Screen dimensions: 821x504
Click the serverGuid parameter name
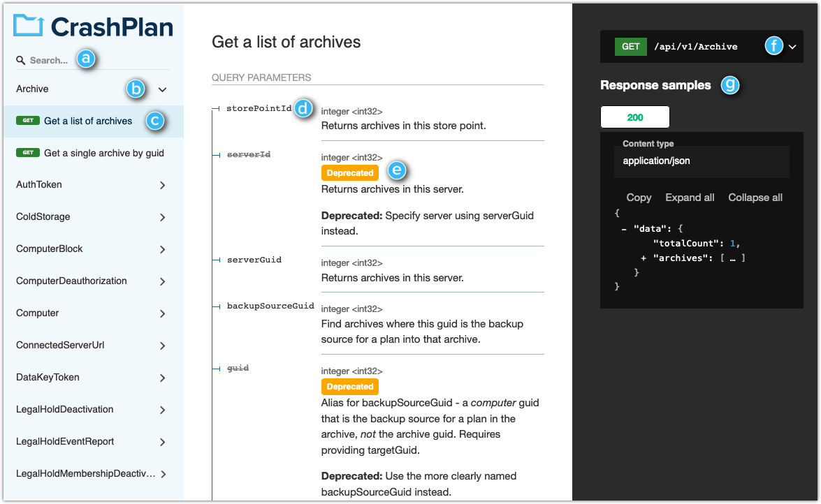[254, 260]
